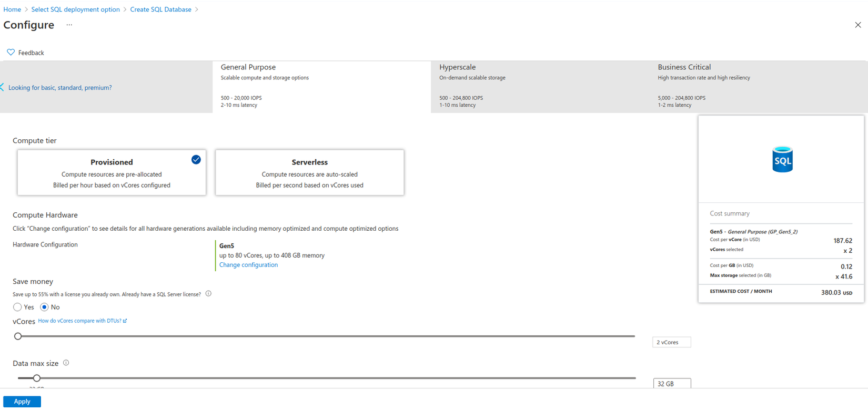The height and width of the screenshot is (411, 868).
Task: Click the vCores value input box
Action: (x=672, y=342)
